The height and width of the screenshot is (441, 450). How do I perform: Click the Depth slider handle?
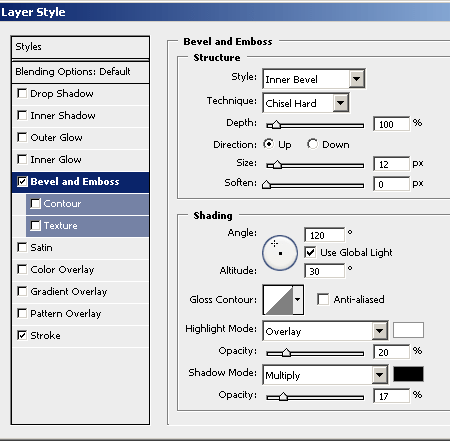(275, 125)
